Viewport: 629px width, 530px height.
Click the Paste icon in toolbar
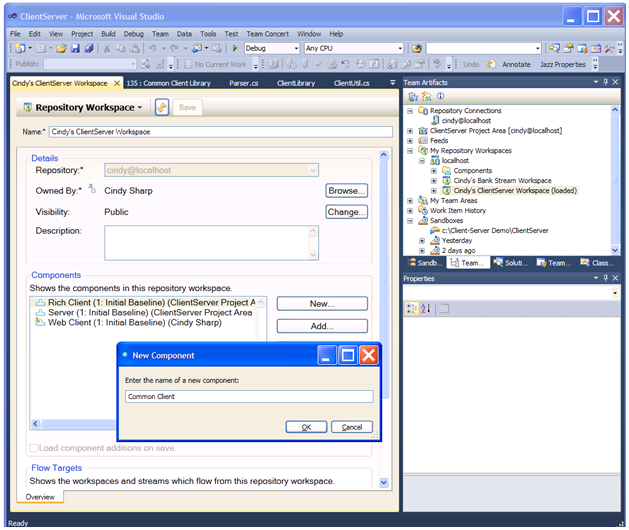tap(134, 49)
